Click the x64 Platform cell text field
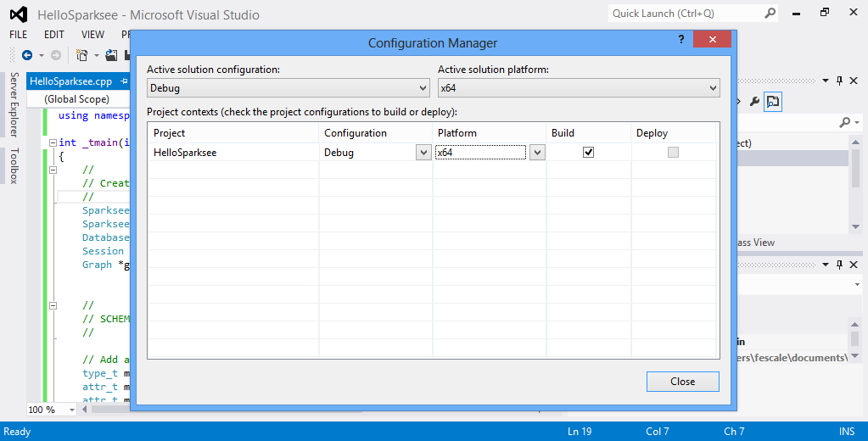The width and height of the screenshot is (868, 441). (x=480, y=152)
